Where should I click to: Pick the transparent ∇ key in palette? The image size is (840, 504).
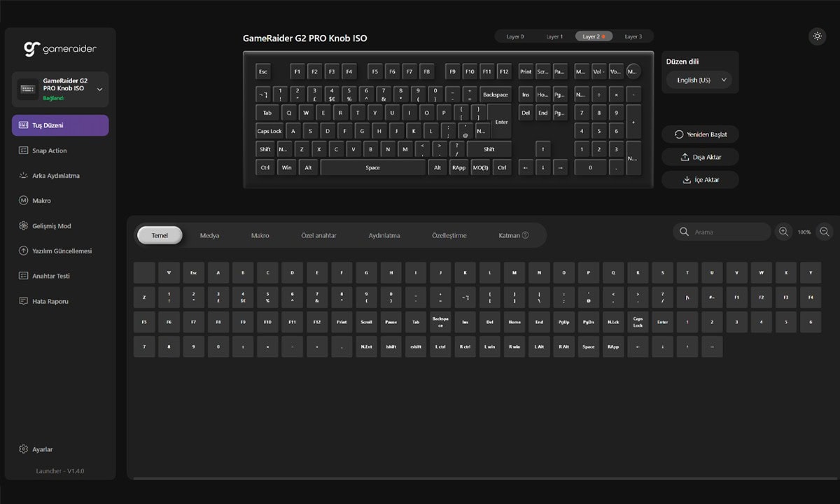tap(169, 273)
